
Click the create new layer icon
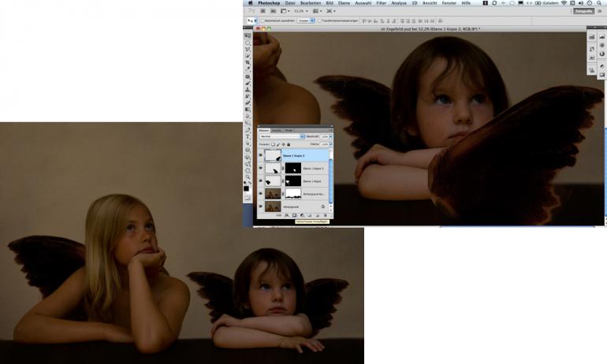pyautogui.click(x=318, y=215)
